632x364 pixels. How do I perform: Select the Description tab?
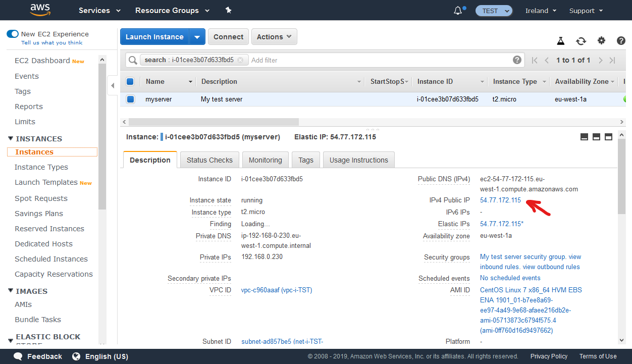pyautogui.click(x=150, y=160)
